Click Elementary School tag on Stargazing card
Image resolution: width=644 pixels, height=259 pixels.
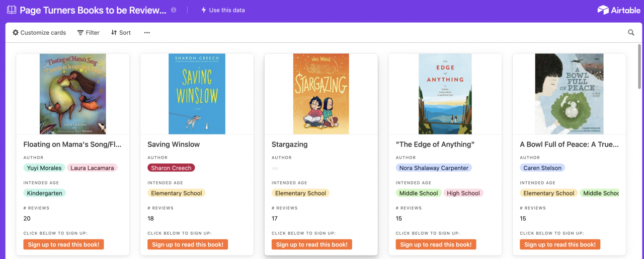click(x=301, y=193)
